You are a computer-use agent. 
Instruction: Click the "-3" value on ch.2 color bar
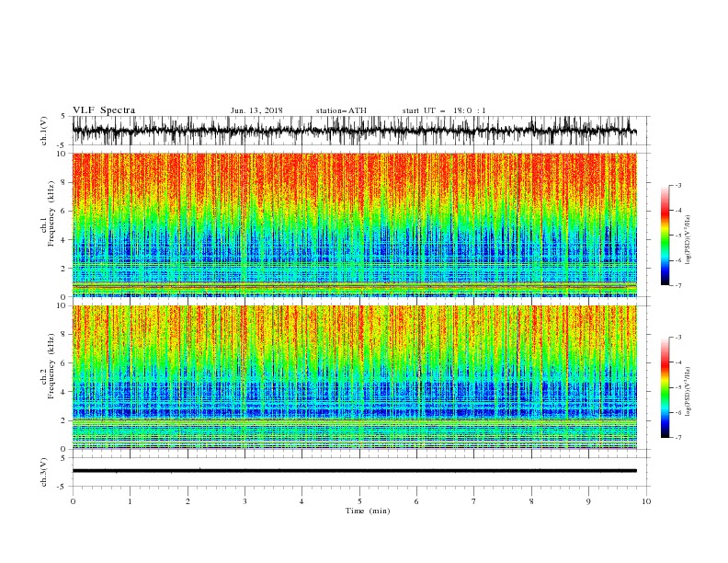pos(678,338)
